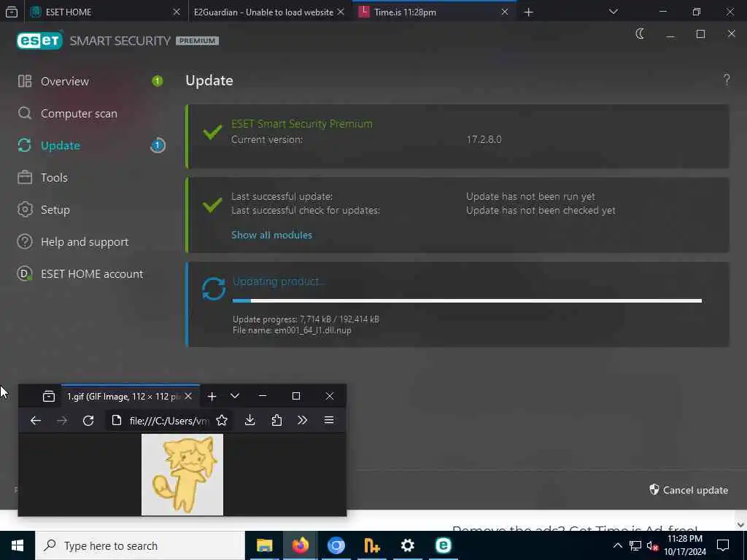Image resolution: width=747 pixels, height=560 pixels.
Task: Close the E2Guardian browser tab
Action: pyautogui.click(x=341, y=12)
